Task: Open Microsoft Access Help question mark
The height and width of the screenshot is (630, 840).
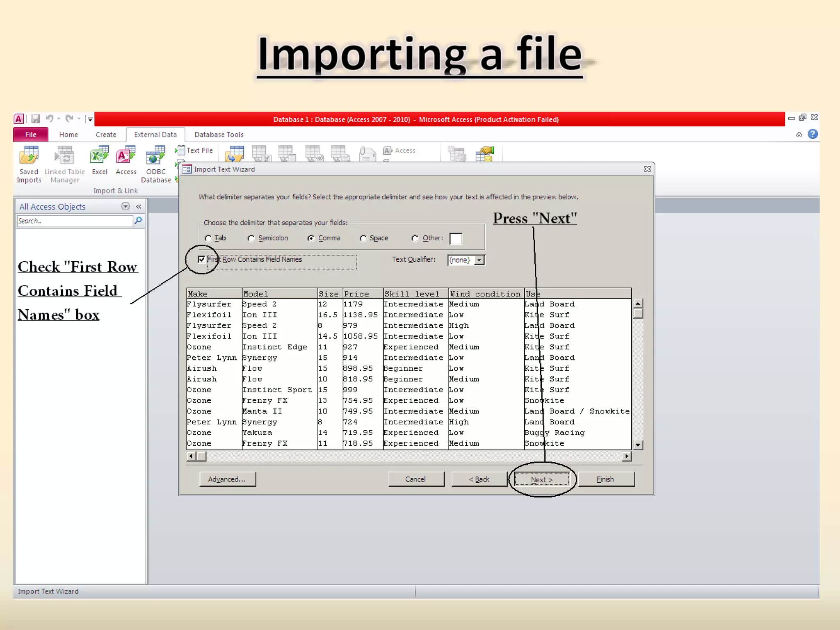Action: click(813, 134)
